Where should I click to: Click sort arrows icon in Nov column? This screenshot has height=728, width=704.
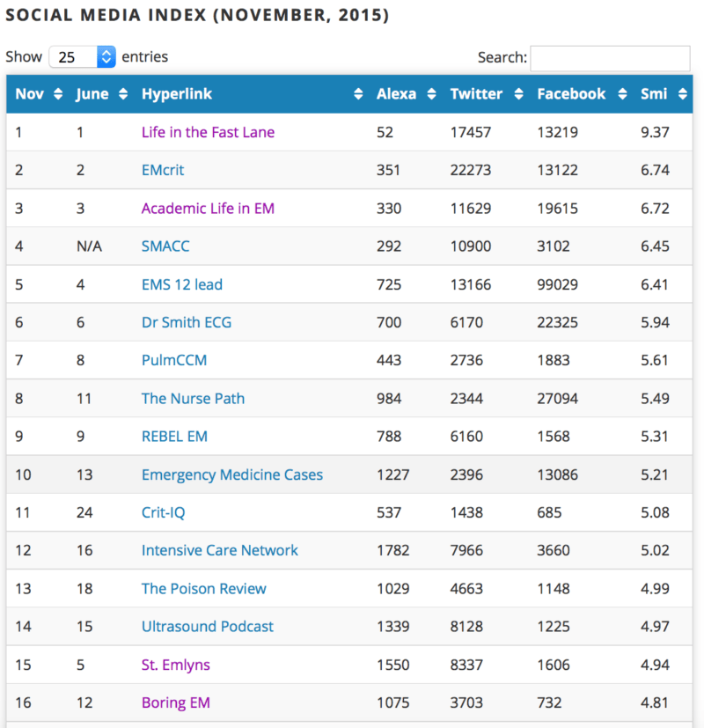pyautogui.click(x=58, y=94)
